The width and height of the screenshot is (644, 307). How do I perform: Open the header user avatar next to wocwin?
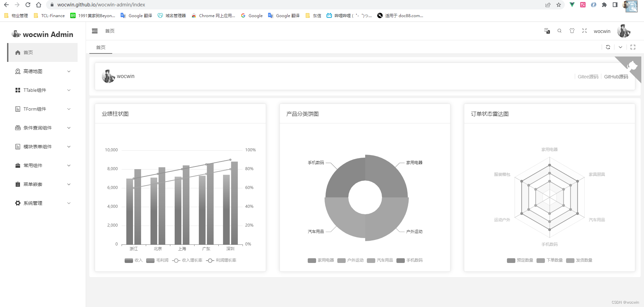pyautogui.click(x=624, y=31)
